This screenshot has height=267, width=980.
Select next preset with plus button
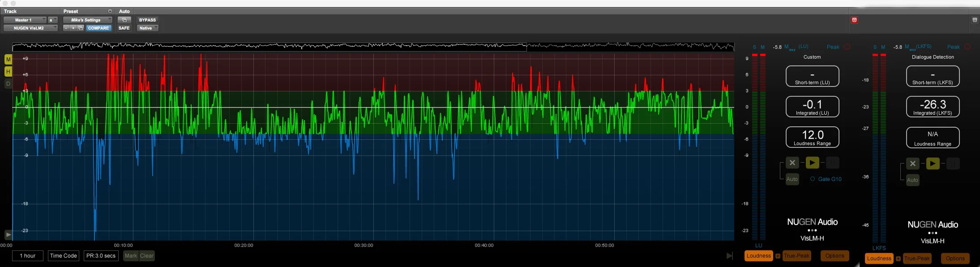(73, 28)
